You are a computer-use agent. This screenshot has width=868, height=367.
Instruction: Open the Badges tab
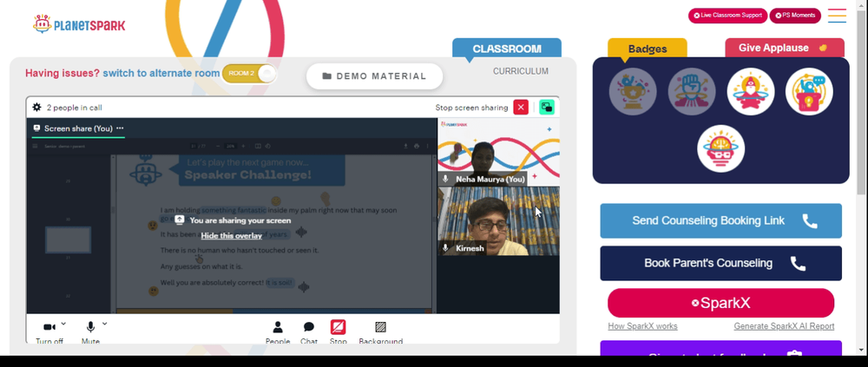coord(648,49)
